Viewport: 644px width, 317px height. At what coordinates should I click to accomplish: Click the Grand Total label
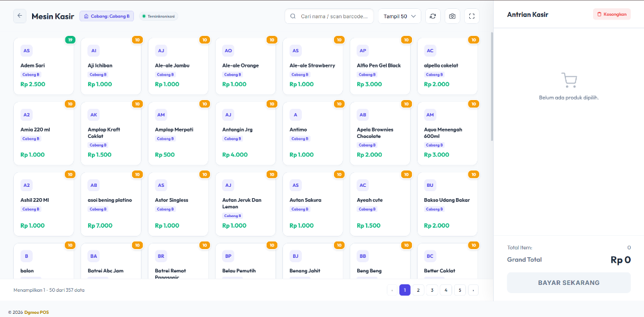click(525, 260)
